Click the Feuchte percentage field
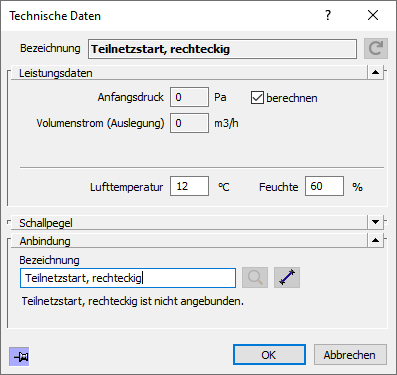Viewport: 397px width, 375px height. [324, 186]
